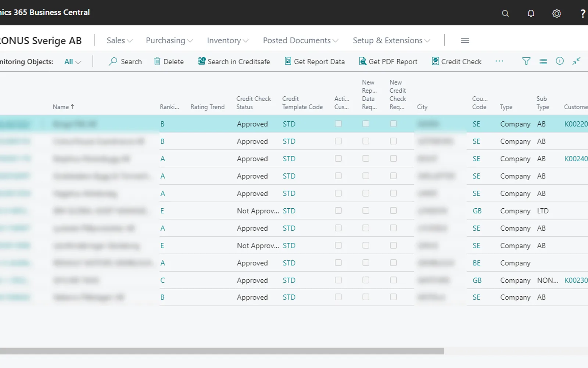Screen dimensions: 588x368
Task: Click the City column header
Action: point(422,107)
